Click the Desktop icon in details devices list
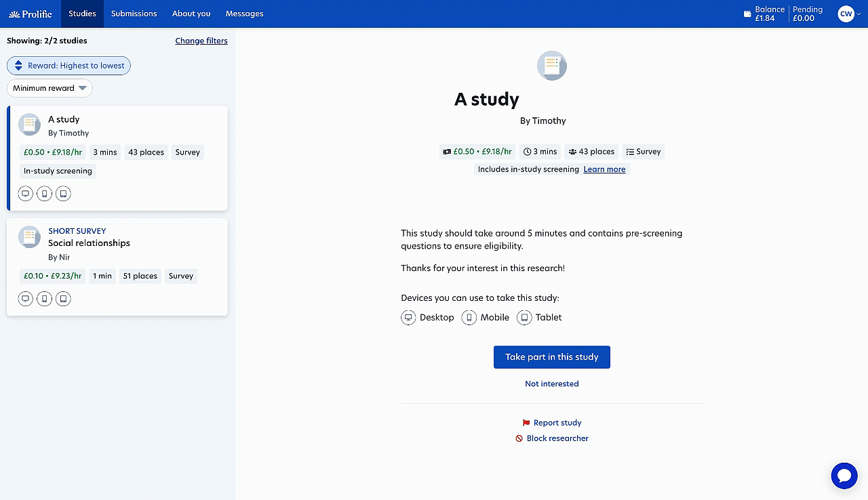Viewport: 868px width, 500px height. pos(408,318)
